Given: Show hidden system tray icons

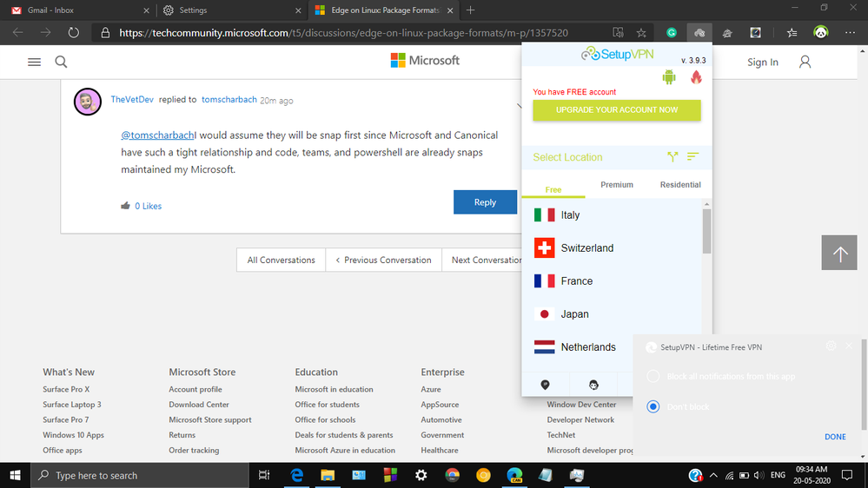Looking at the screenshot, I should click(x=713, y=475).
